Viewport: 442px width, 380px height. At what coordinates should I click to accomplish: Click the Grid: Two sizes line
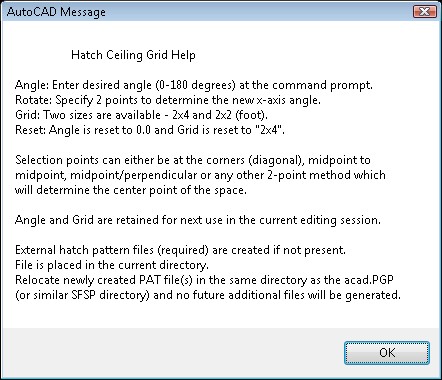coord(141,115)
